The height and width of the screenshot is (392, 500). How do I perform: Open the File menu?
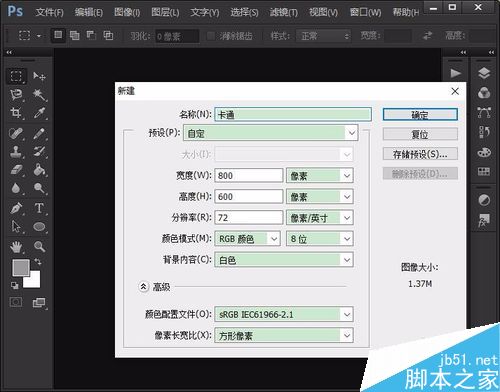click(49, 13)
